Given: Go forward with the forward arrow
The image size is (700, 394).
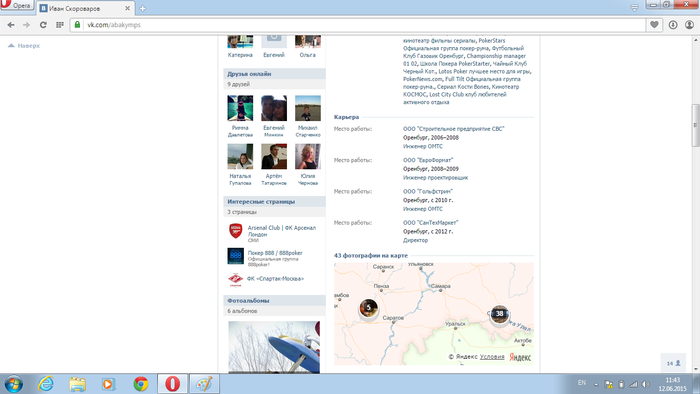Looking at the screenshot, I should pos(27,25).
